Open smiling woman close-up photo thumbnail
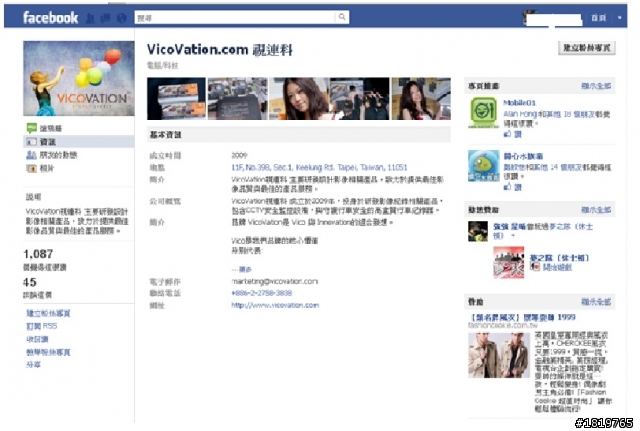This screenshot has height=431, width=640. [x=299, y=99]
